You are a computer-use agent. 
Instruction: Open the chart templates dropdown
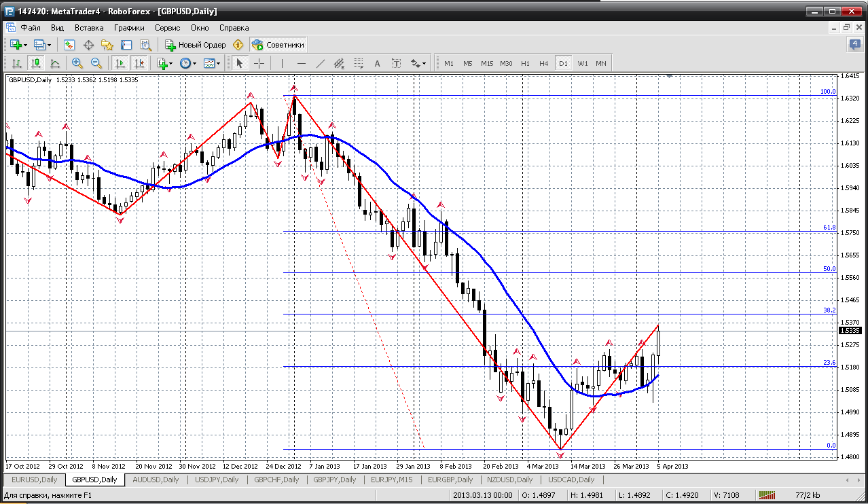coord(213,63)
